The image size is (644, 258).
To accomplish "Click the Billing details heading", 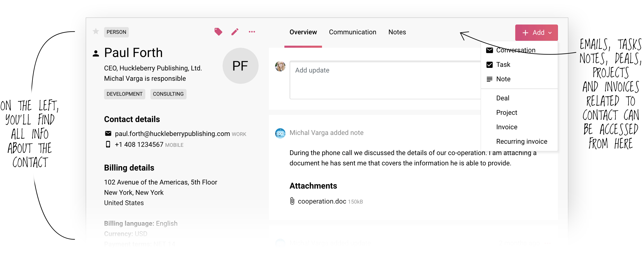I will click(129, 168).
